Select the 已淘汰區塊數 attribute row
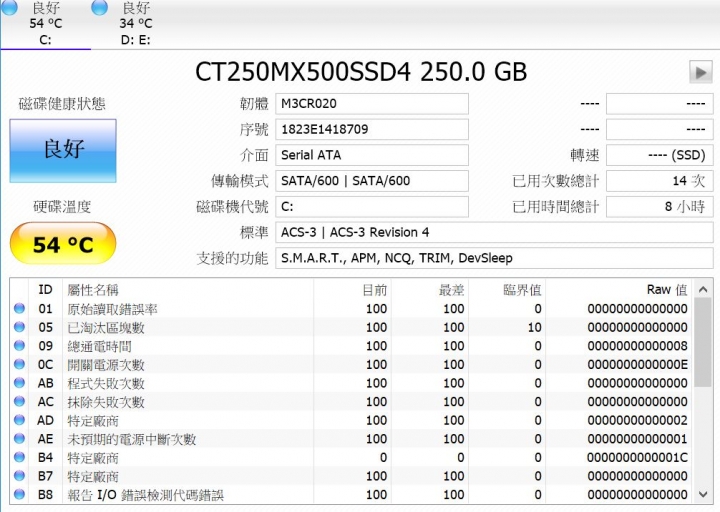This screenshot has height=512, width=720. click(x=352, y=327)
